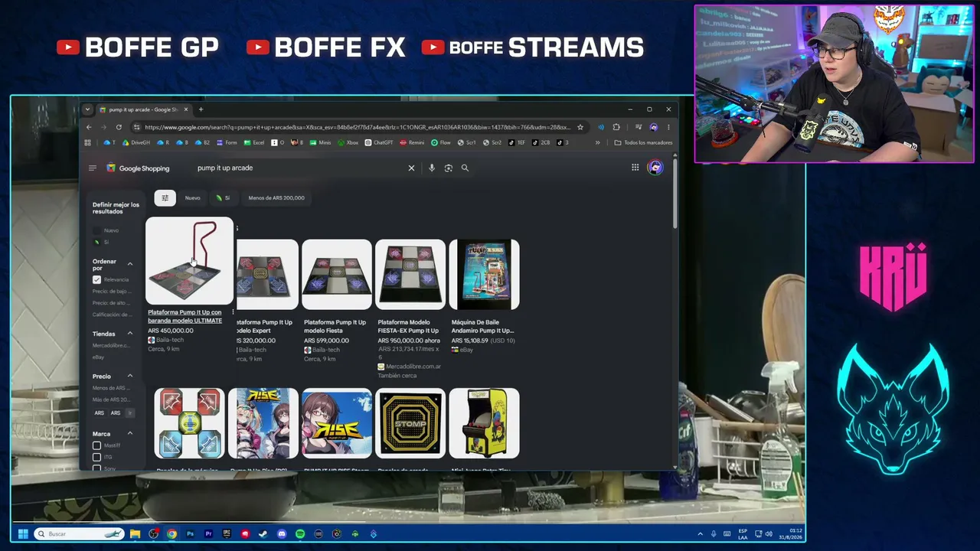The image size is (980, 551).
Task: Tick the Mastiff brand checkbox
Action: tap(96, 445)
